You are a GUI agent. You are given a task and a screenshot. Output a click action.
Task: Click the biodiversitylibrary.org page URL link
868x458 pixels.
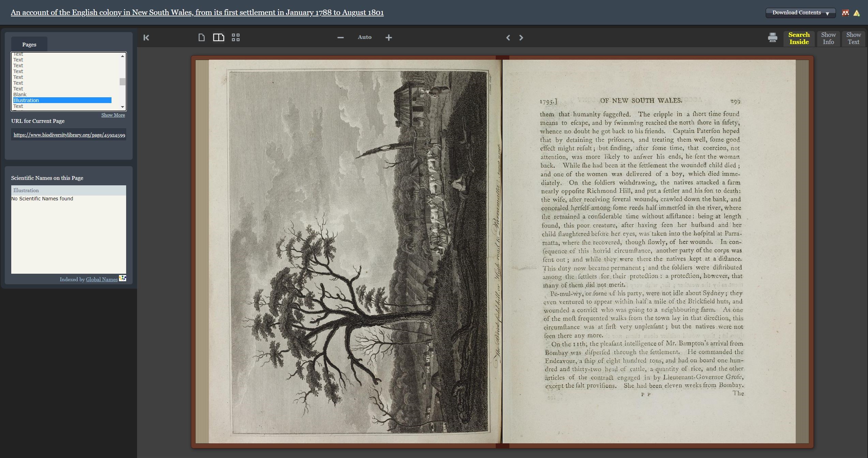click(69, 135)
